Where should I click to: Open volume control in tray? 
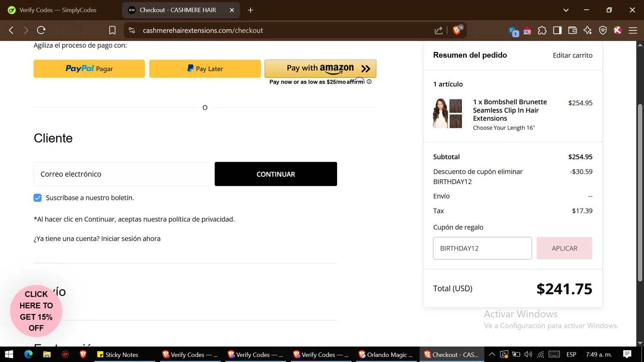pyautogui.click(x=529, y=354)
